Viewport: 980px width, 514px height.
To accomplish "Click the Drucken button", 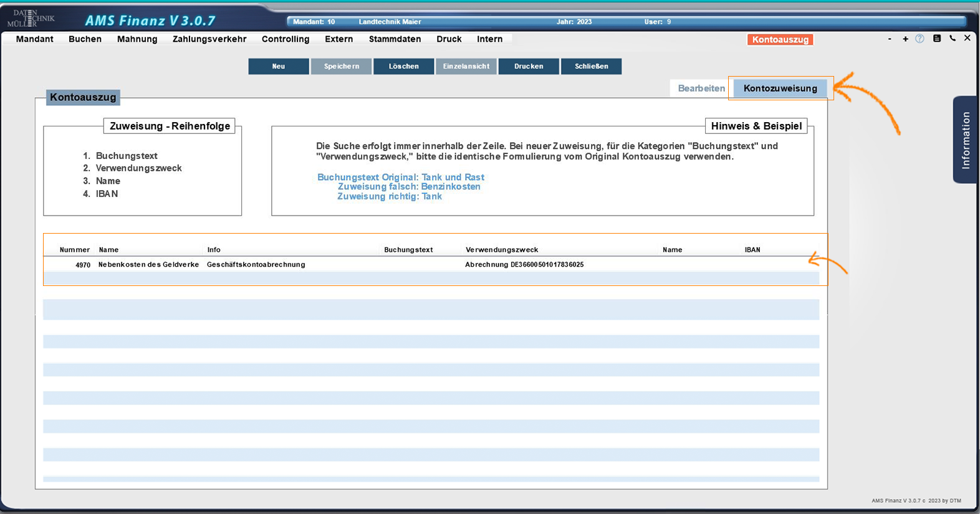I will click(529, 66).
